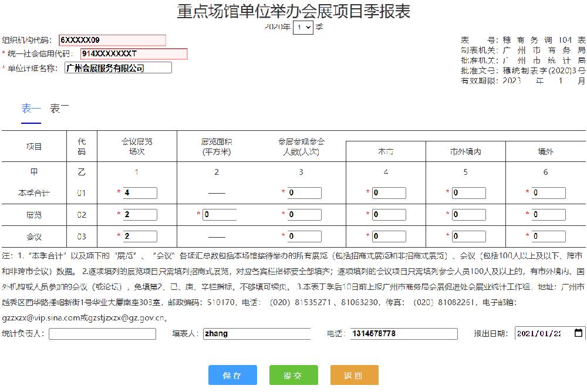Select the 电话 phone number field
The height and width of the screenshot is (392, 587).
[404, 333]
